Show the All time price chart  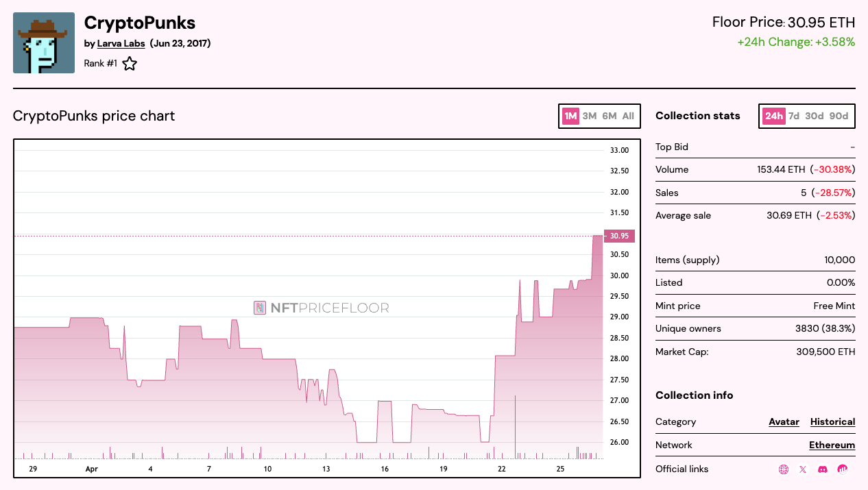[x=628, y=116]
